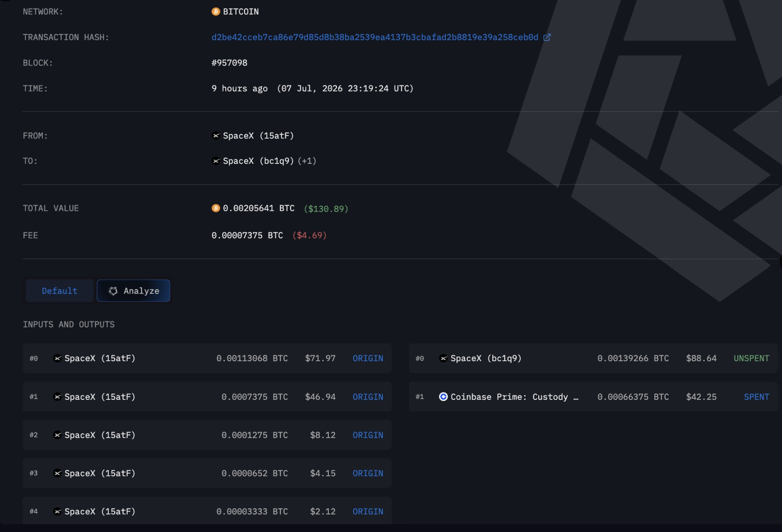Click $88.64 value on output #0
The height and width of the screenshot is (532, 782).
[x=701, y=358]
